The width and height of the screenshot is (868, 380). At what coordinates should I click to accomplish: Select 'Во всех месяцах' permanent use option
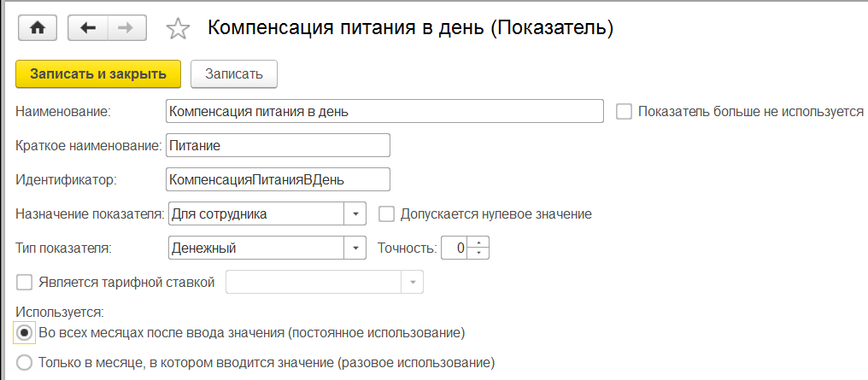pos(24,331)
